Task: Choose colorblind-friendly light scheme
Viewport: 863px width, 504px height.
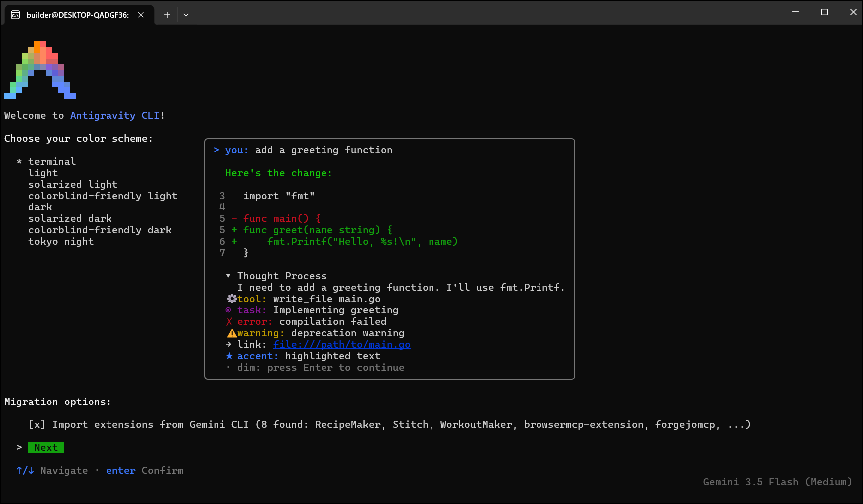Action: (103, 196)
